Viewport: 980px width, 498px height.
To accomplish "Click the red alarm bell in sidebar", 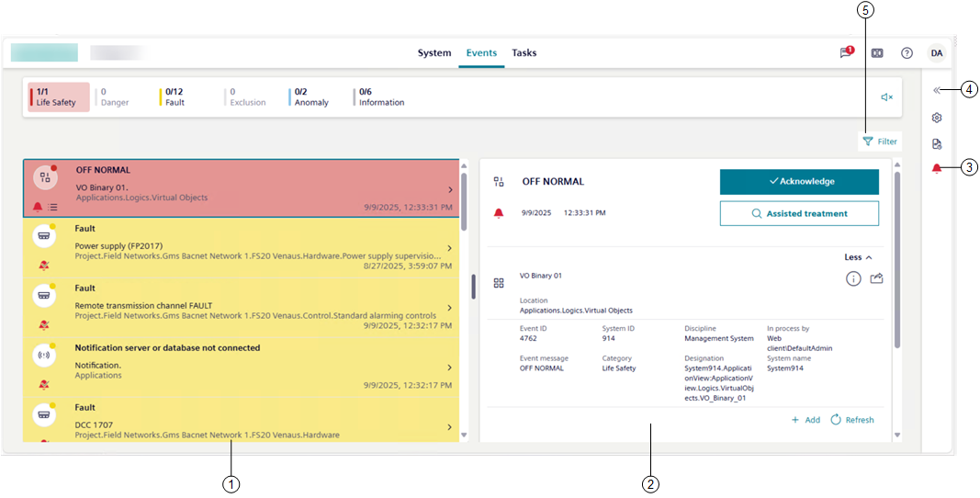I will 937,168.
